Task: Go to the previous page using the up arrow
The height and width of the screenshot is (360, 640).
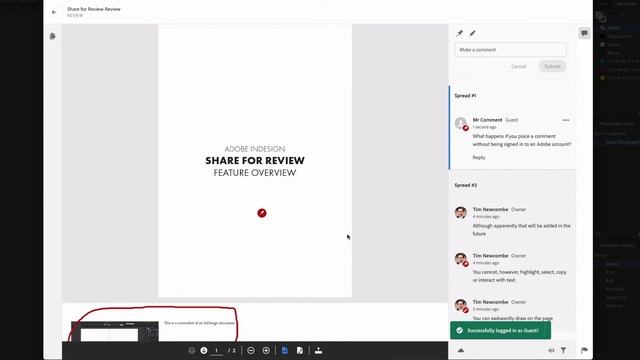Action: pyautogui.click(x=191, y=351)
